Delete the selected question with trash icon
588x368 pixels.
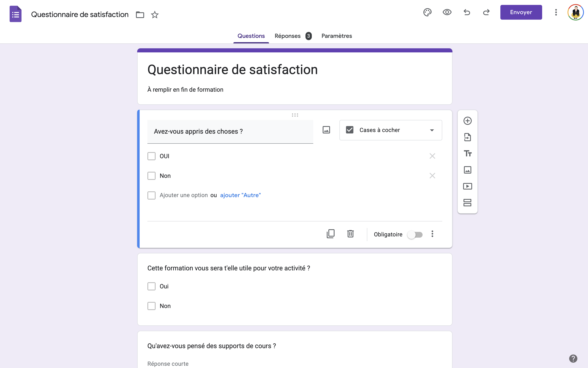pyautogui.click(x=350, y=234)
